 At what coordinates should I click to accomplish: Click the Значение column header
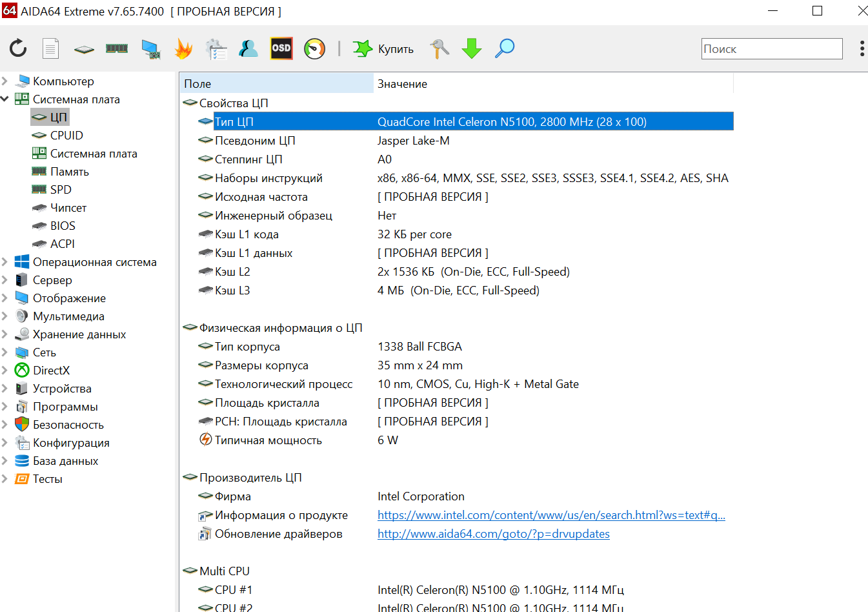point(553,84)
